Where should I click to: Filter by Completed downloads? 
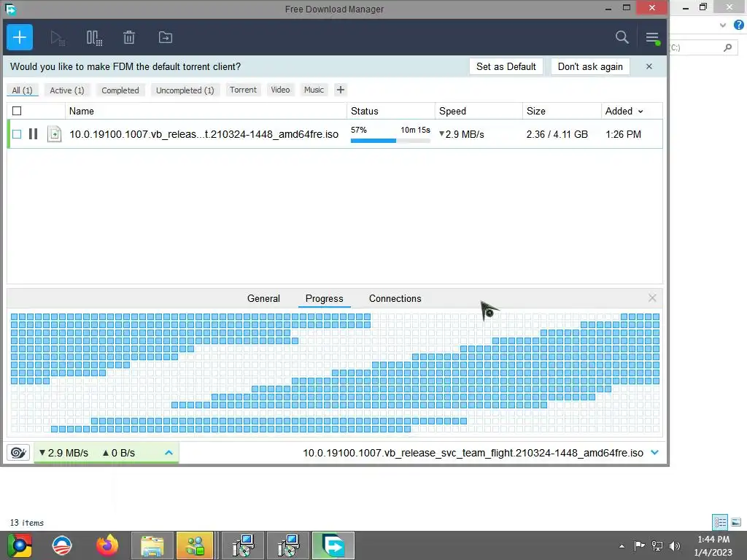pyautogui.click(x=120, y=90)
